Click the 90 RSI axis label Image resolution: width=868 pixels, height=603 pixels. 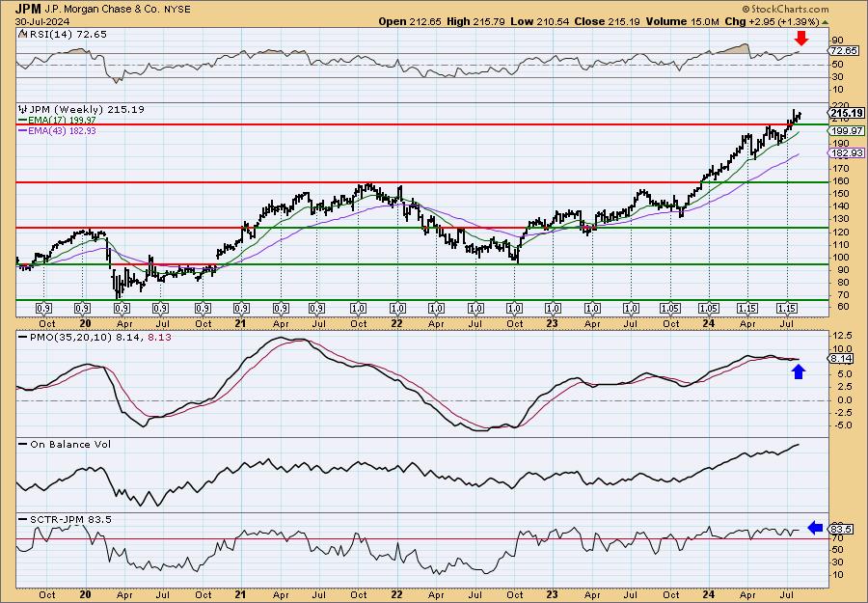pos(837,40)
